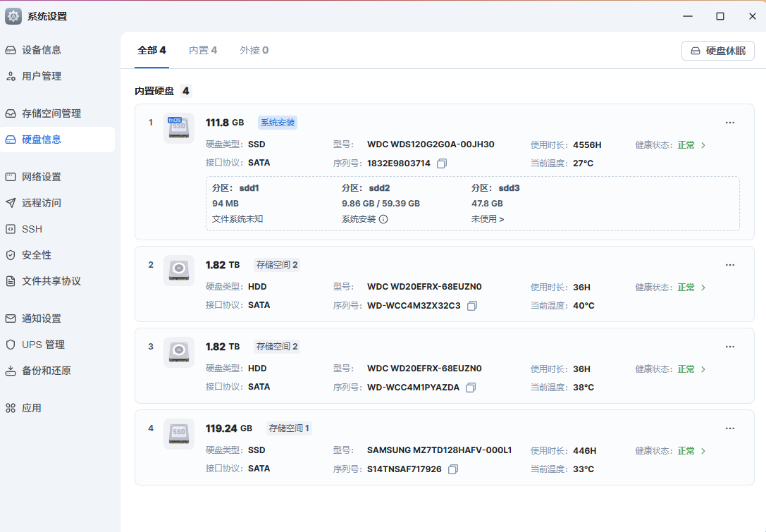Minimize the 系统设置 window
The height and width of the screenshot is (532, 766).
pyautogui.click(x=688, y=16)
